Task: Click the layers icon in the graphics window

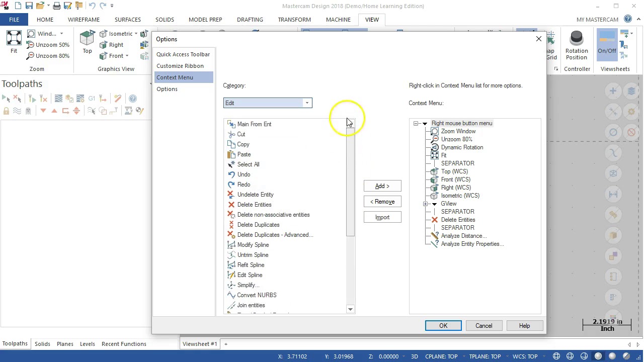Action: pyautogui.click(x=631, y=91)
